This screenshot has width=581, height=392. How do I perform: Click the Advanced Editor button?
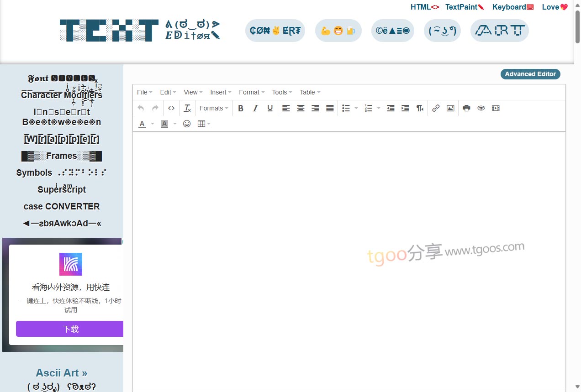(530, 74)
